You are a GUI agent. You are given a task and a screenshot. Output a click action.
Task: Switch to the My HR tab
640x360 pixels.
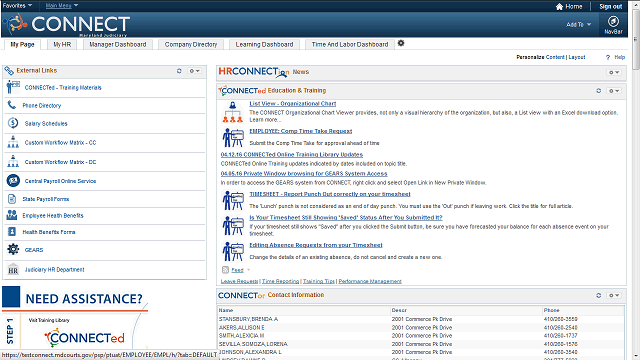click(62, 44)
